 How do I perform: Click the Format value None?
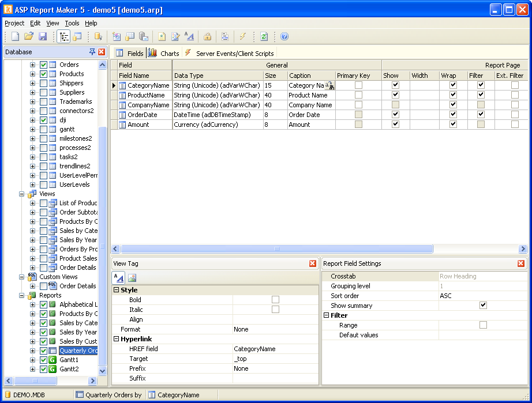pyautogui.click(x=275, y=329)
